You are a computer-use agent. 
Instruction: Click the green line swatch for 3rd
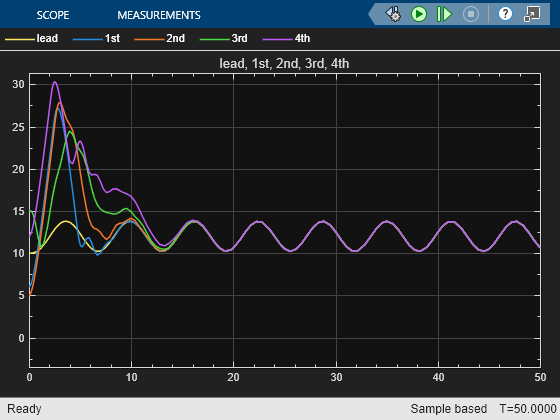[214, 39]
